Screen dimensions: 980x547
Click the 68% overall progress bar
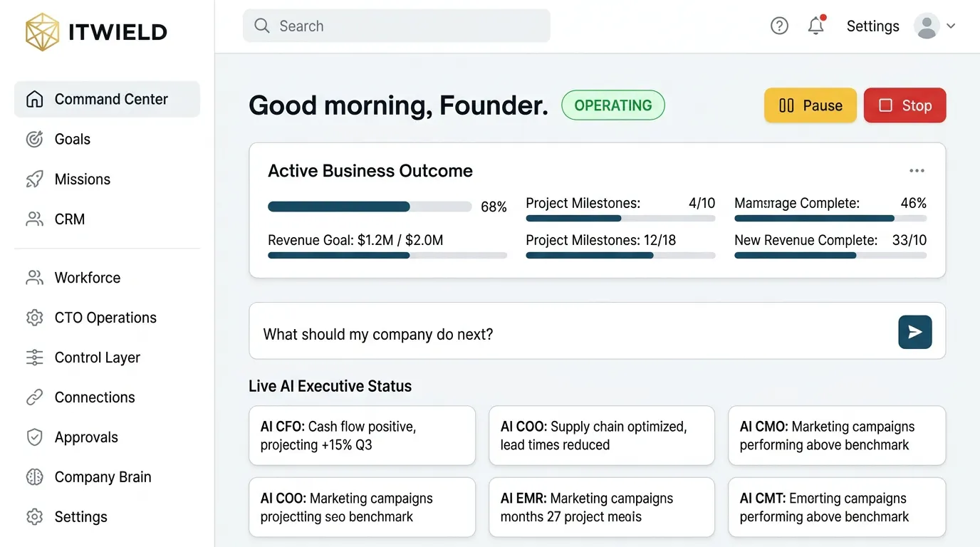tap(370, 207)
